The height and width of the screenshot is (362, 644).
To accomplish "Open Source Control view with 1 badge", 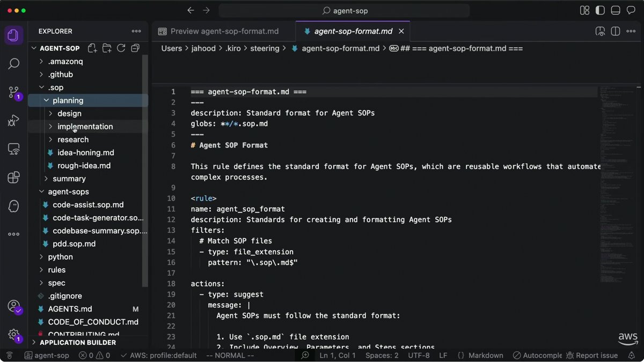I will pyautogui.click(x=14, y=93).
